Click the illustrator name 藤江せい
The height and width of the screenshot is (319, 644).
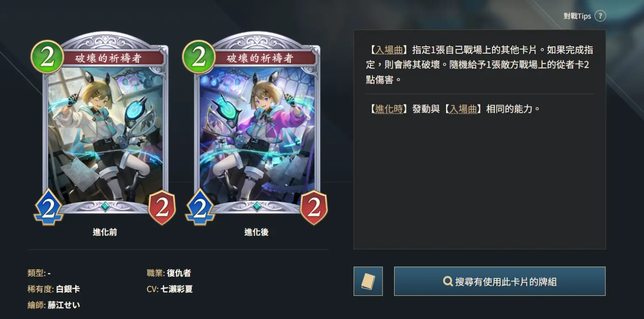point(64,305)
